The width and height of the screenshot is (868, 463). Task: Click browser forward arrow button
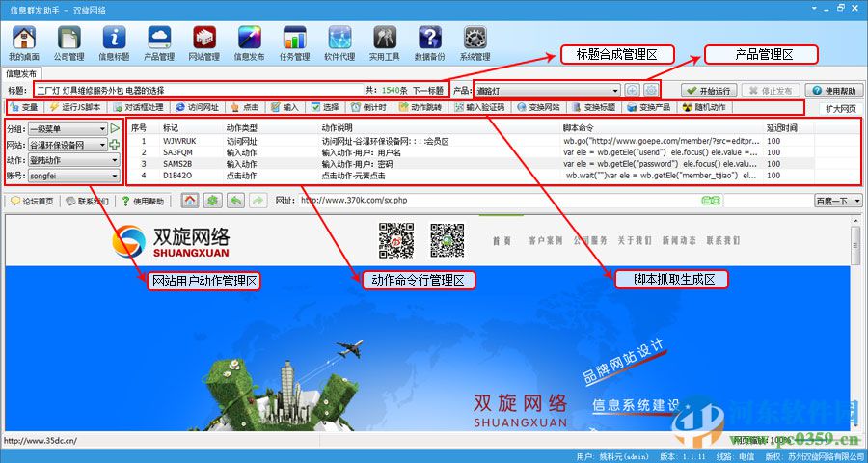258,201
